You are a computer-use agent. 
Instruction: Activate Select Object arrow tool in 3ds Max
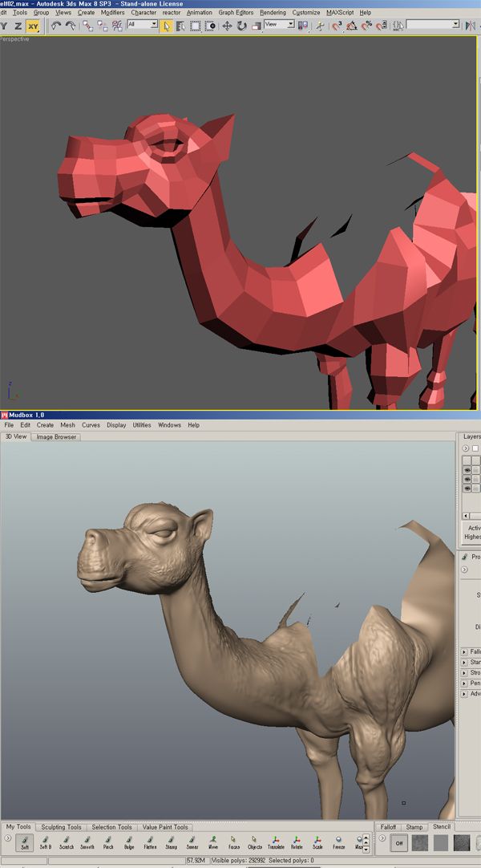166,26
